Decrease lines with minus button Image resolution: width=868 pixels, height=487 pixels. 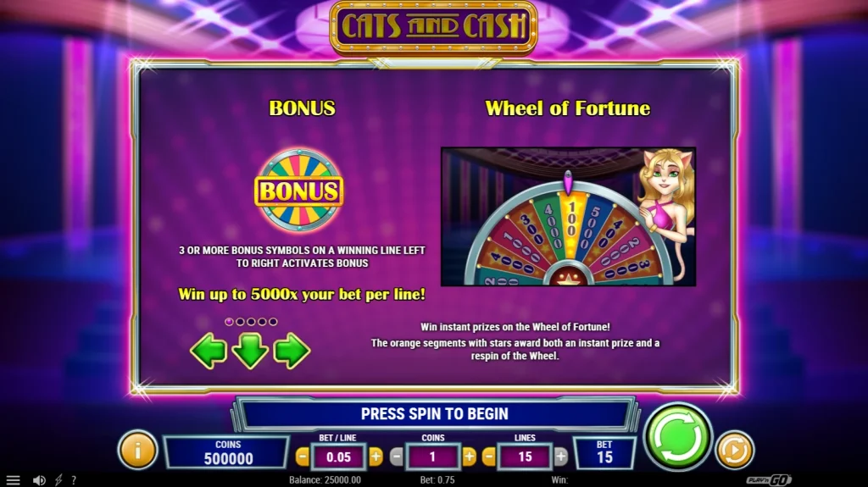tap(489, 457)
